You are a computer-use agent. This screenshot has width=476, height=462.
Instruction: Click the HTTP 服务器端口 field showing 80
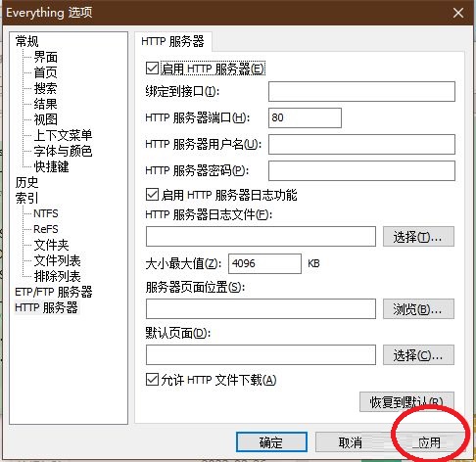point(305,117)
